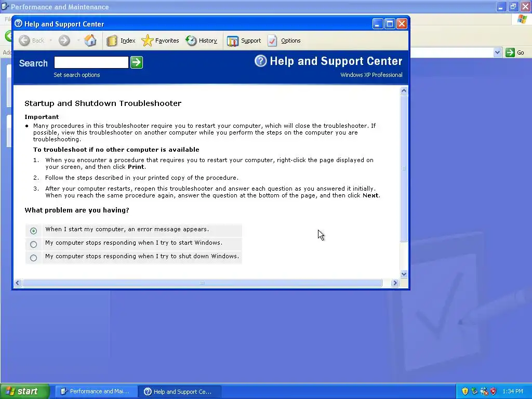
Task: Click the Help window title bar question icon
Action: point(19,23)
